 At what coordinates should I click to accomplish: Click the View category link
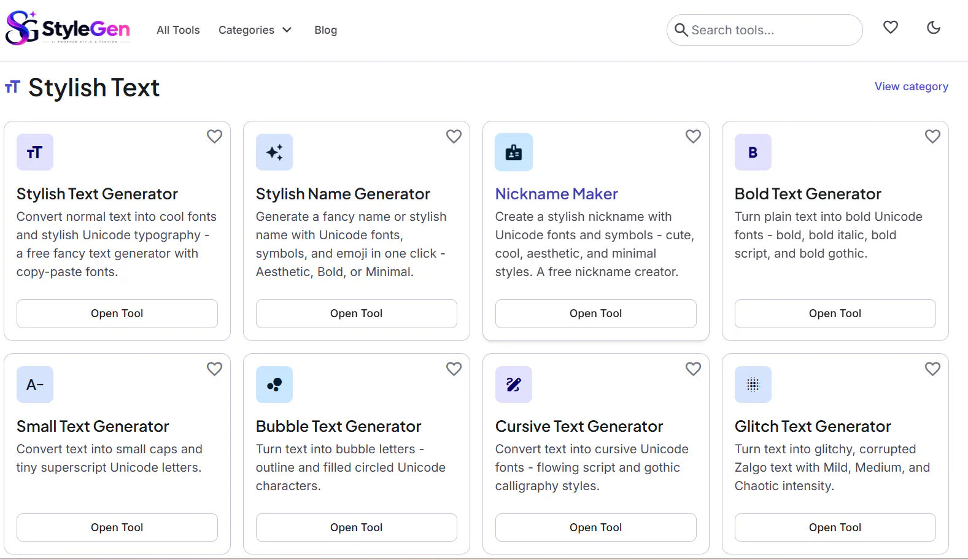click(911, 86)
